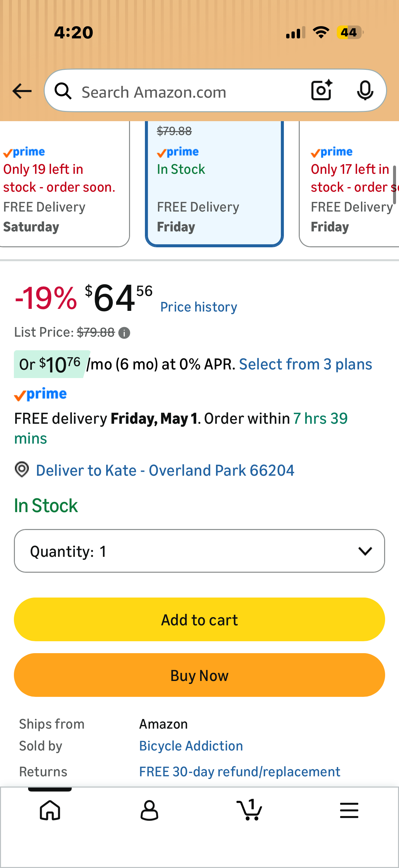Go to Home tab icon

50,810
